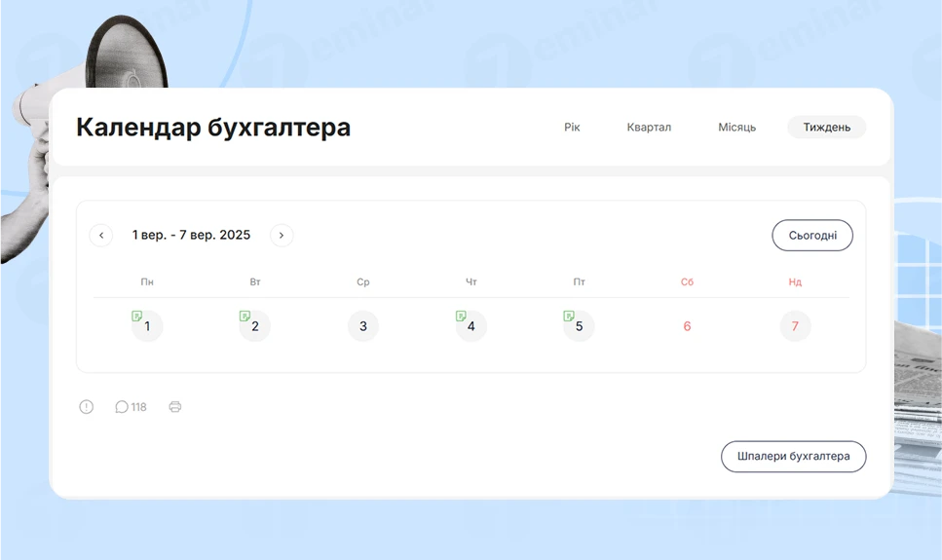Viewport: 942px width, 560px height.
Task: Go to next week arrow
Action: click(282, 235)
